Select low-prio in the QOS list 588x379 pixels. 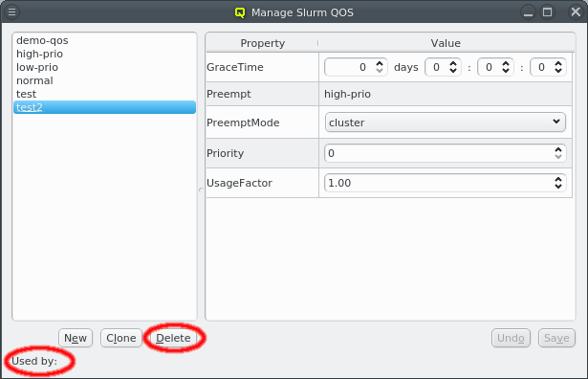[104, 68]
